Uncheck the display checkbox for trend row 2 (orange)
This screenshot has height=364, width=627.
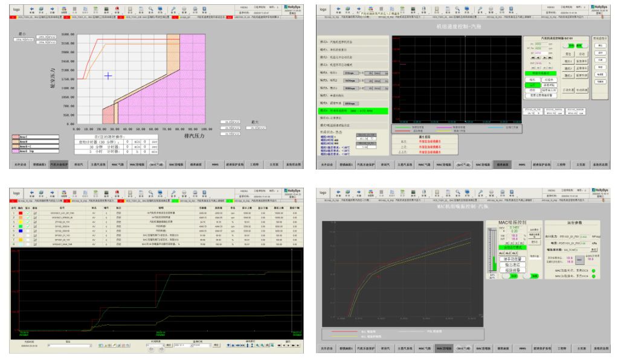pos(28,218)
